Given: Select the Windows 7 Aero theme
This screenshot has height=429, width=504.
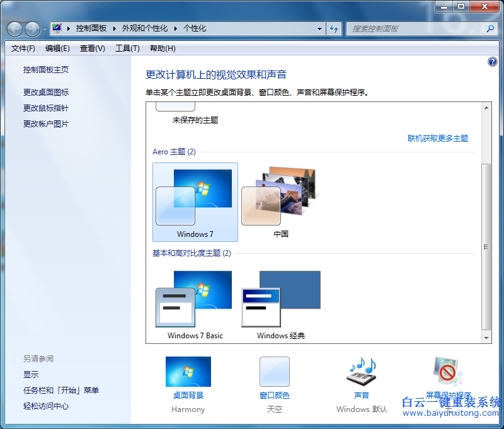Looking at the screenshot, I should 195,195.
